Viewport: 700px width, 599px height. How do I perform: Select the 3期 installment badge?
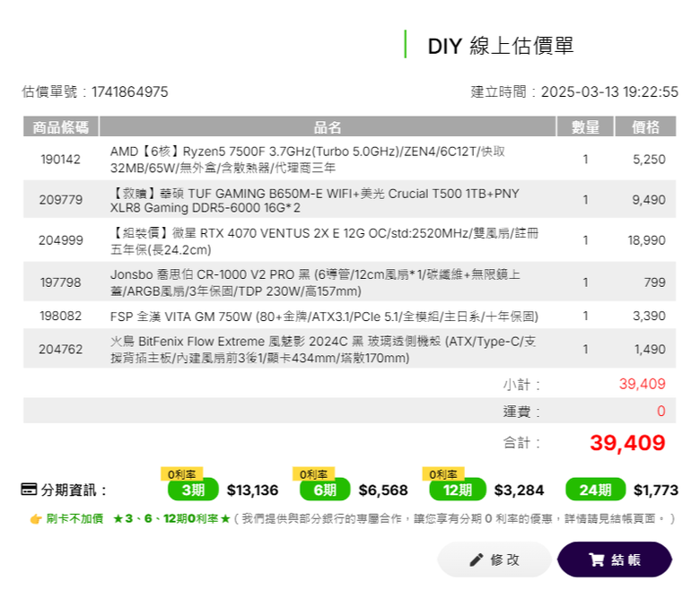(193, 490)
